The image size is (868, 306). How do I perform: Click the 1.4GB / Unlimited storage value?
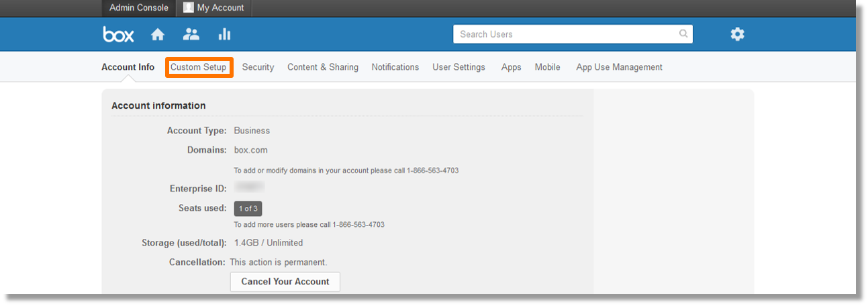coord(269,243)
